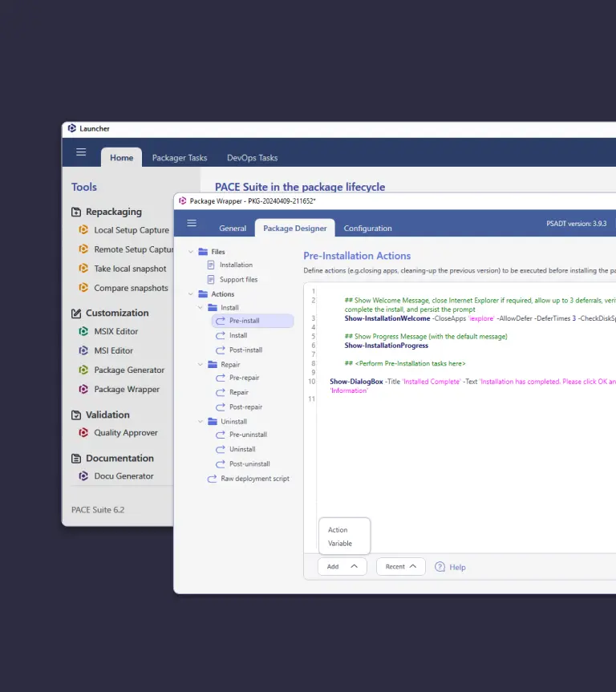Viewport: 616px width, 692px height.
Task: Choose Action from the Add popup menu
Action: [x=338, y=530]
